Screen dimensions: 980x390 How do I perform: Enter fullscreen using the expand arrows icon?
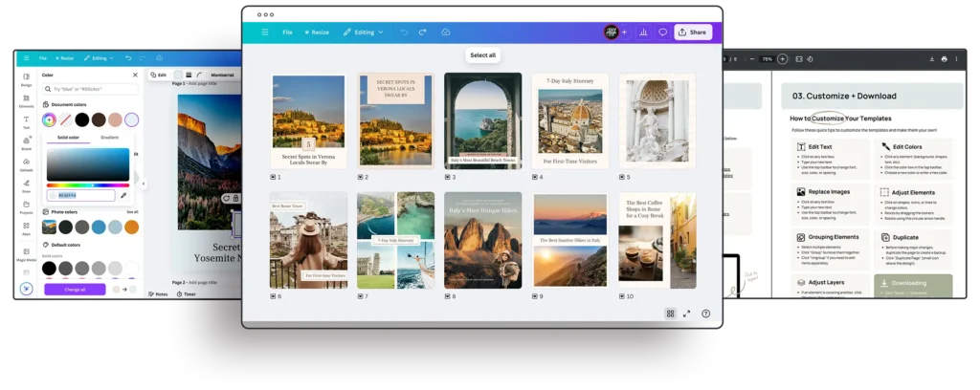pyautogui.click(x=686, y=313)
